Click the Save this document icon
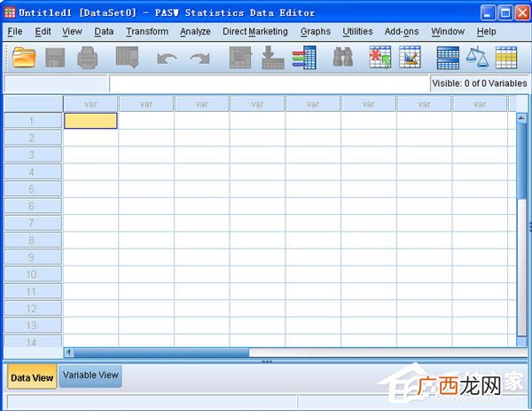532x411 pixels. (x=55, y=58)
